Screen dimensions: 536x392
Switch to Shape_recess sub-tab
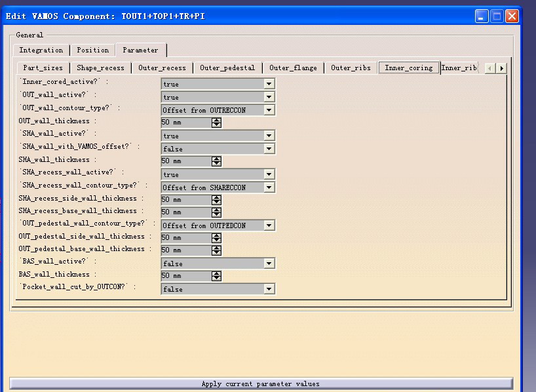(100, 68)
